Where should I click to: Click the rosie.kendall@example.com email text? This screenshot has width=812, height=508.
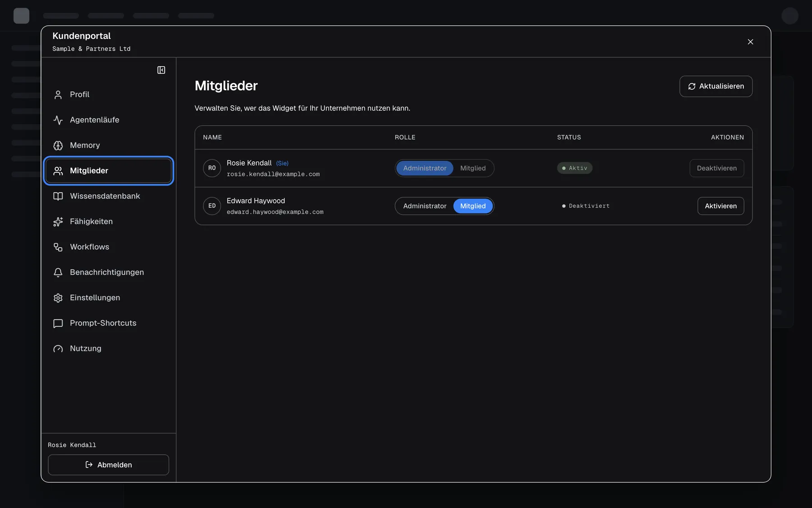tap(273, 174)
